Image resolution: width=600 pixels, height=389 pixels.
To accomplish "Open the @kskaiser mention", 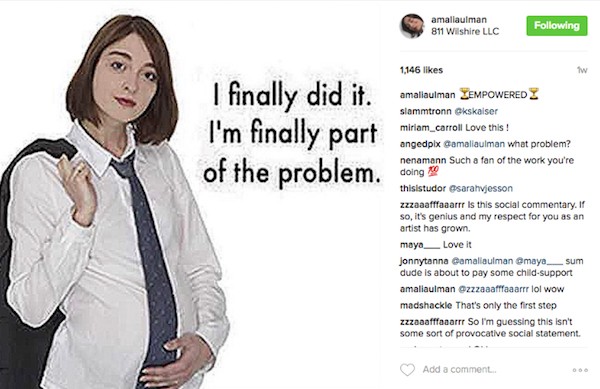I will tap(476, 111).
